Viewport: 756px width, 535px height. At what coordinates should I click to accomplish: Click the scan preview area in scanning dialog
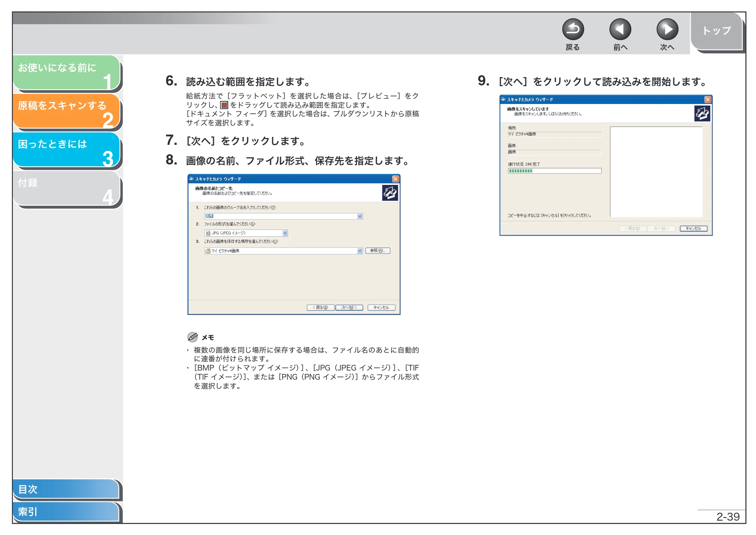[x=656, y=172]
